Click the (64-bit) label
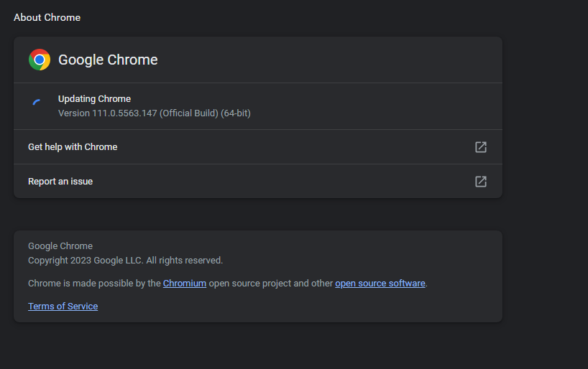The height and width of the screenshot is (369, 588). pos(236,113)
